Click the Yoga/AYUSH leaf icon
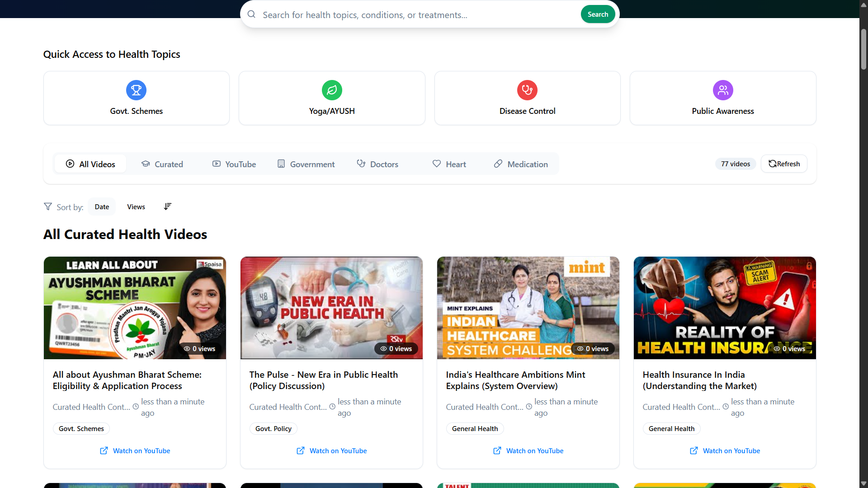The width and height of the screenshot is (868, 488). [x=332, y=90]
